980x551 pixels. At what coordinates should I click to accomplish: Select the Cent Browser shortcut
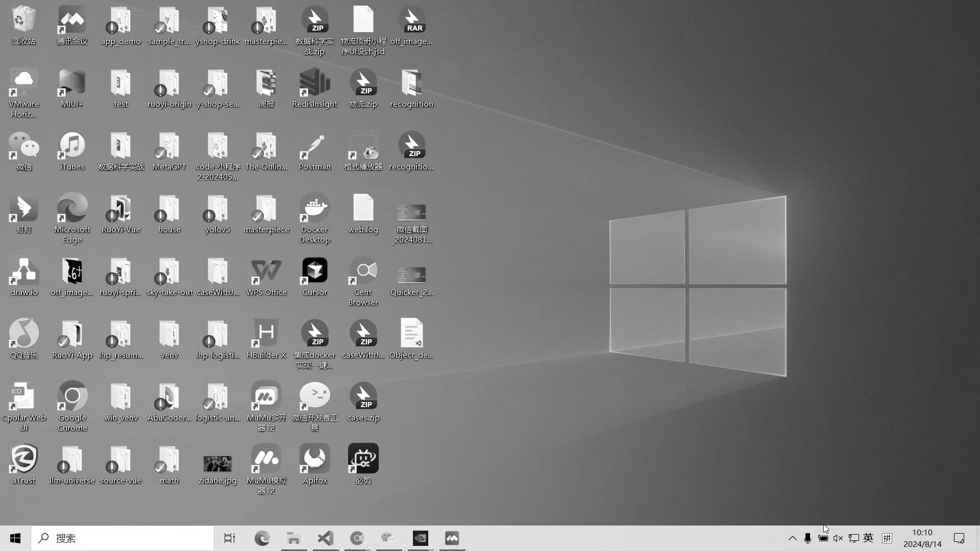pyautogui.click(x=363, y=282)
